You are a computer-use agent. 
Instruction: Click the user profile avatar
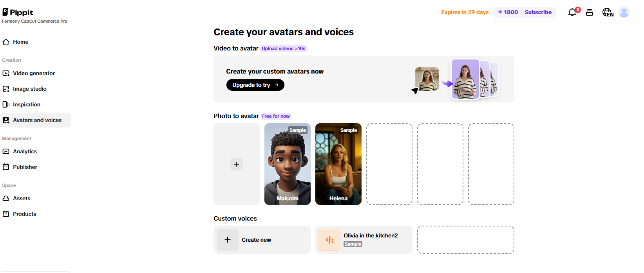[x=624, y=13]
